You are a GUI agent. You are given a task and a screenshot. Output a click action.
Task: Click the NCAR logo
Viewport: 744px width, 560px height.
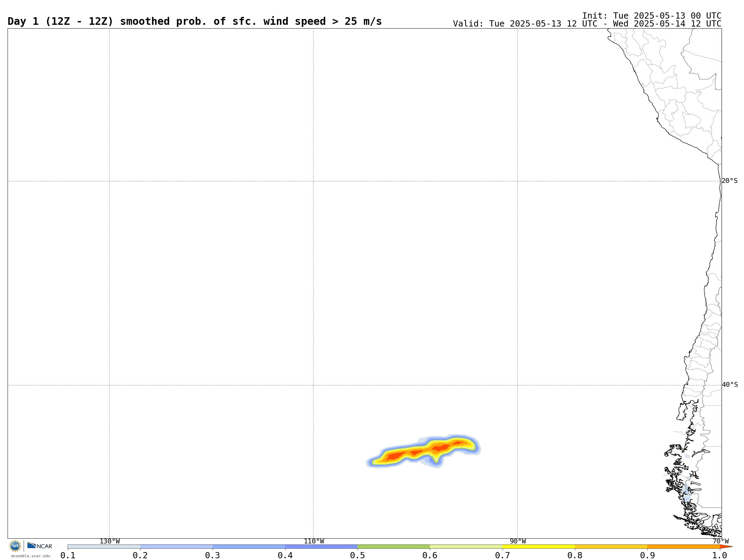click(40, 546)
